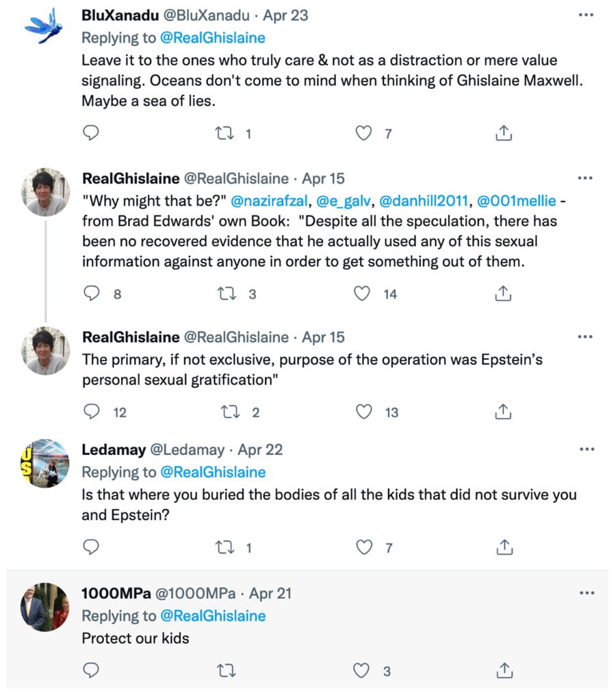Open more options on 1000MPa's tweet

tap(585, 593)
